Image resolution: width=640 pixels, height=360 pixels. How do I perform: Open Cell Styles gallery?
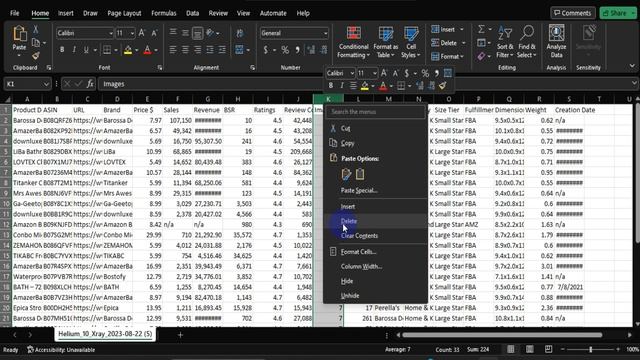pos(410,42)
